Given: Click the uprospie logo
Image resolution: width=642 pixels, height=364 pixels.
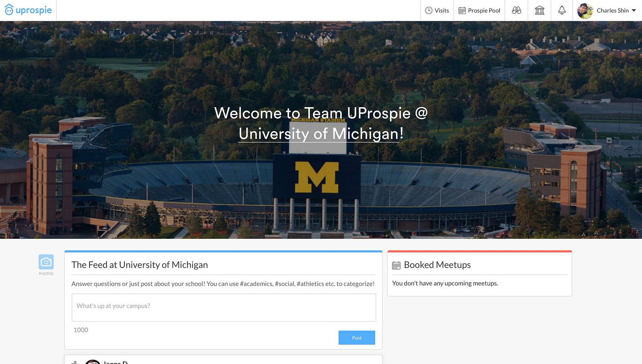Looking at the screenshot, I should coord(28,10).
